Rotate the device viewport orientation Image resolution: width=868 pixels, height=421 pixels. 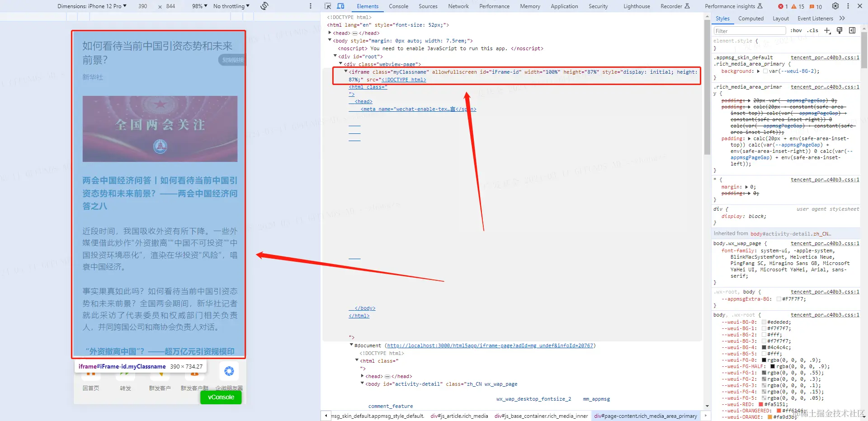(x=264, y=6)
